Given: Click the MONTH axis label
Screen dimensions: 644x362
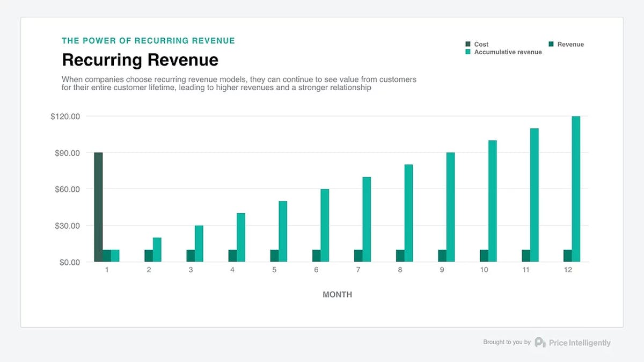Looking at the screenshot, I should (x=337, y=294).
